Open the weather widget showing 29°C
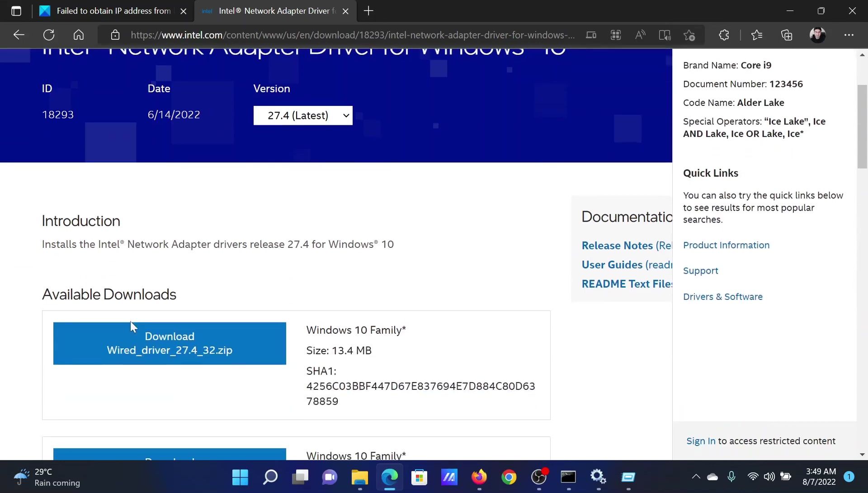The image size is (868, 493). point(47,477)
